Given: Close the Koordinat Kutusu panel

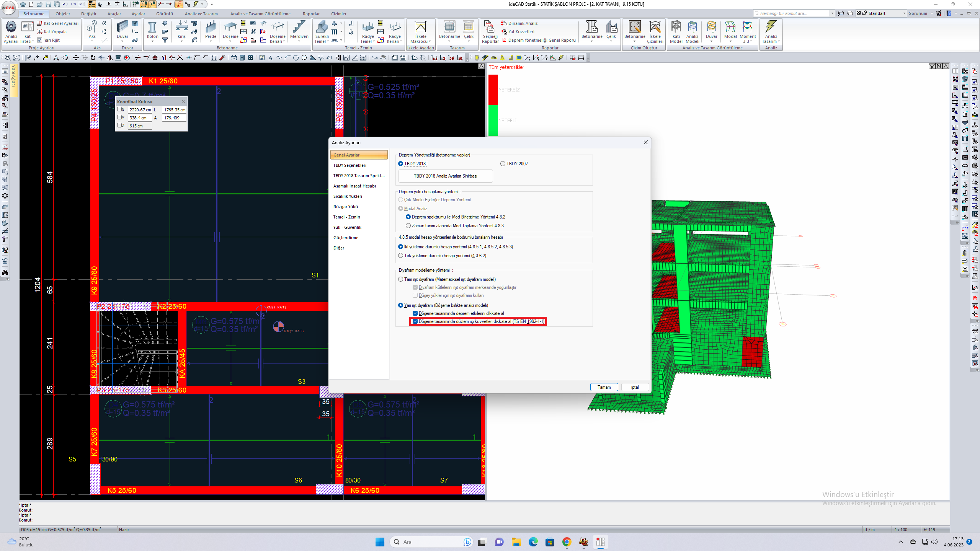Looking at the screenshot, I should pyautogui.click(x=184, y=101).
